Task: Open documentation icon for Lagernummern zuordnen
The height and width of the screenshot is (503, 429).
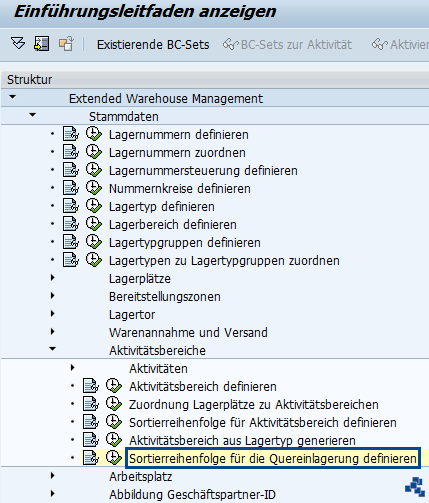Action: coord(71,152)
